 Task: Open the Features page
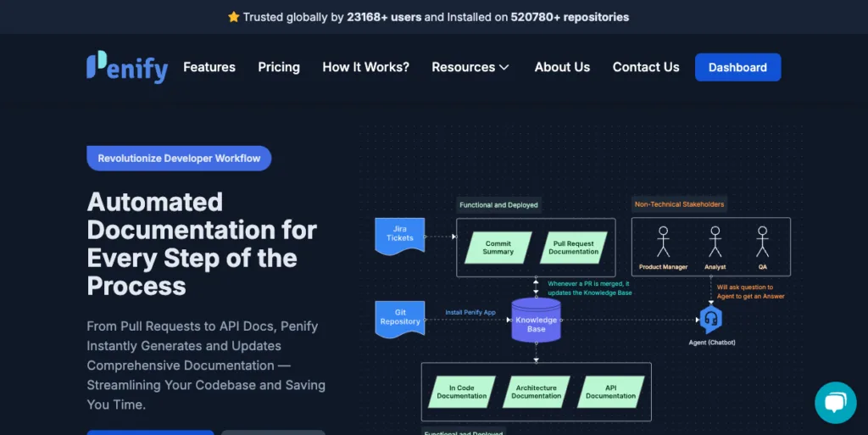[x=209, y=67]
